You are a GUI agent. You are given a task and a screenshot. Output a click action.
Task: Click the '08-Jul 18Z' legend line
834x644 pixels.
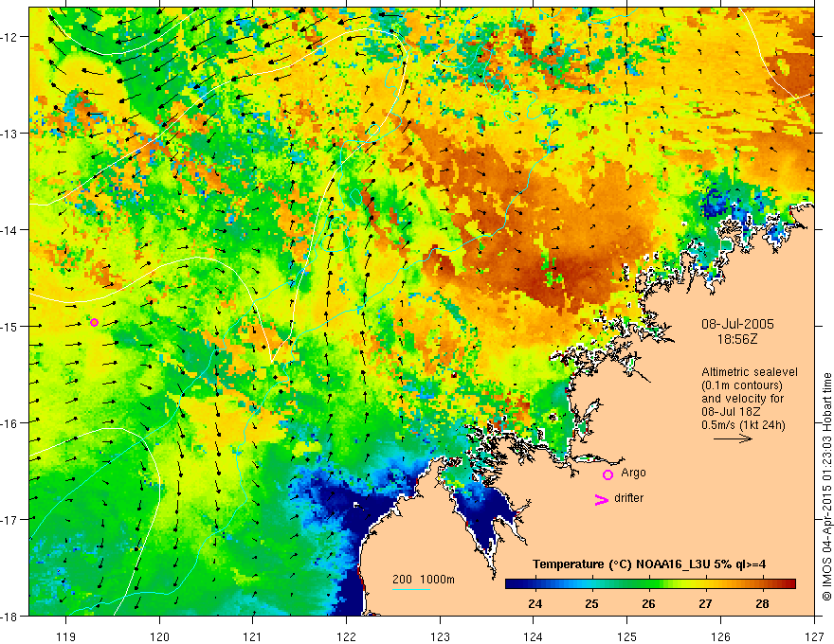coord(731,412)
